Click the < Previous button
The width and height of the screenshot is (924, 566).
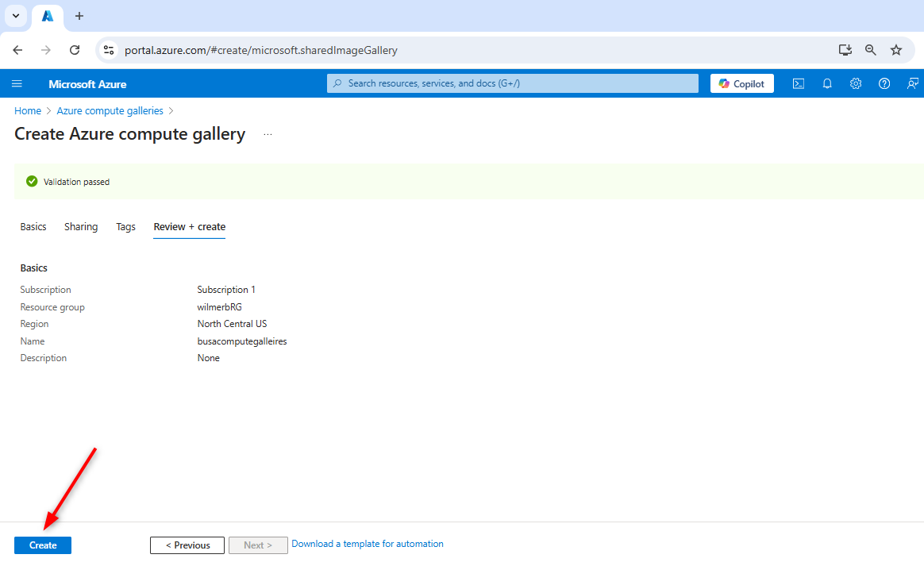pos(187,545)
